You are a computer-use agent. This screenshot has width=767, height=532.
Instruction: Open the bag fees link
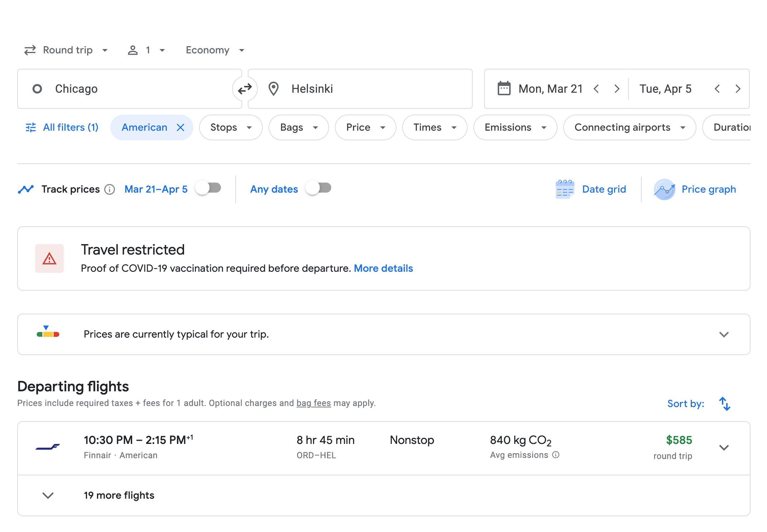(x=314, y=403)
